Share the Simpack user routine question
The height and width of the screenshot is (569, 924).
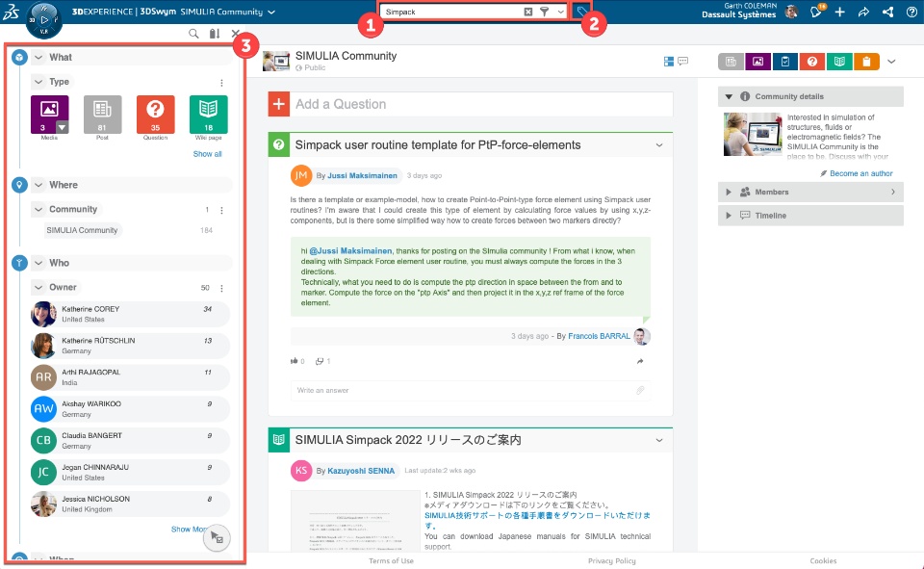pos(640,361)
